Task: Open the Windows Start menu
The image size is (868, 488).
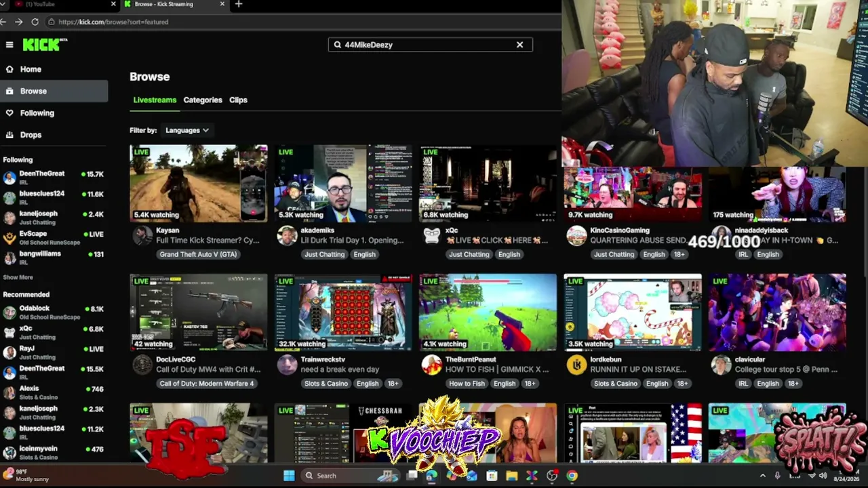Action: pyautogui.click(x=289, y=476)
